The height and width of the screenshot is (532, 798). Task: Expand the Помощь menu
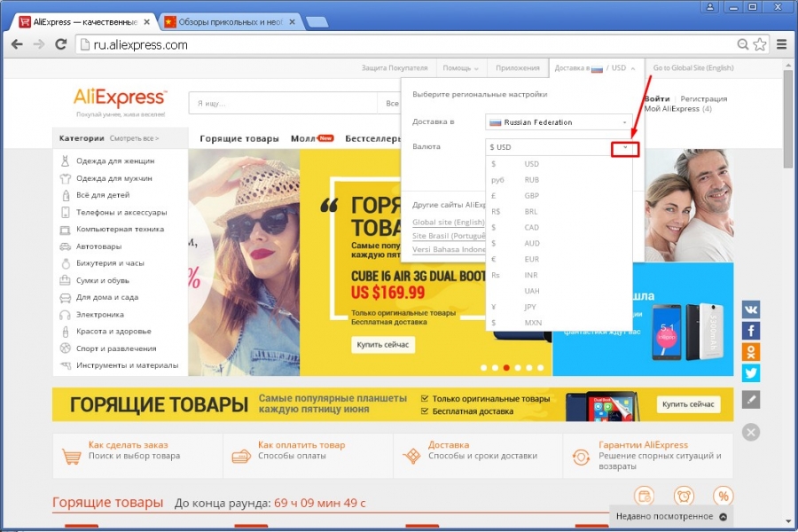pyautogui.click(x=460, y=67)
